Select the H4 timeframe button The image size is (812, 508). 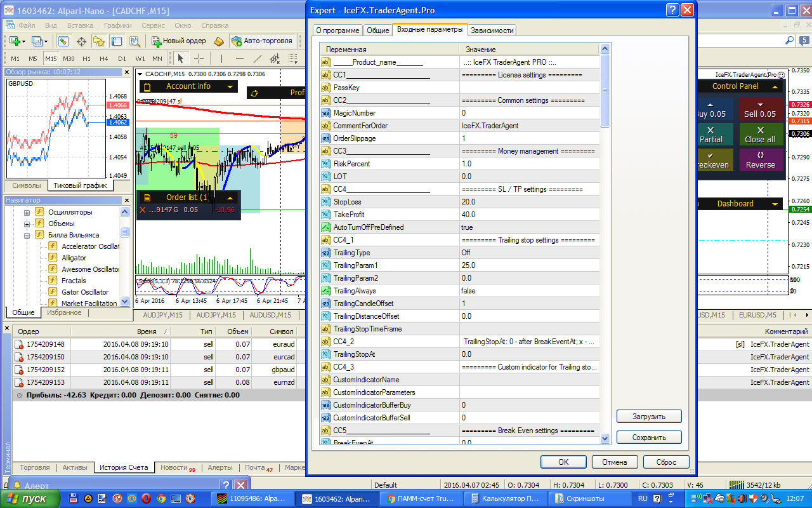click(105, 58)
